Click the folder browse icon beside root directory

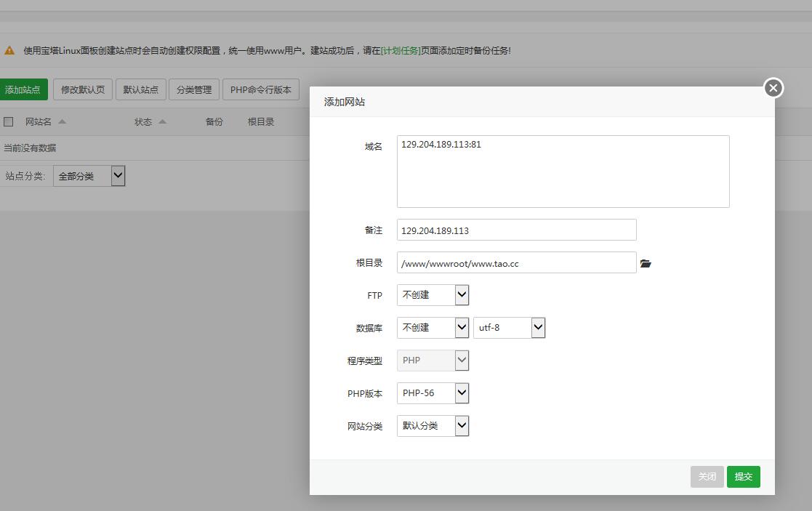point(646,263)
